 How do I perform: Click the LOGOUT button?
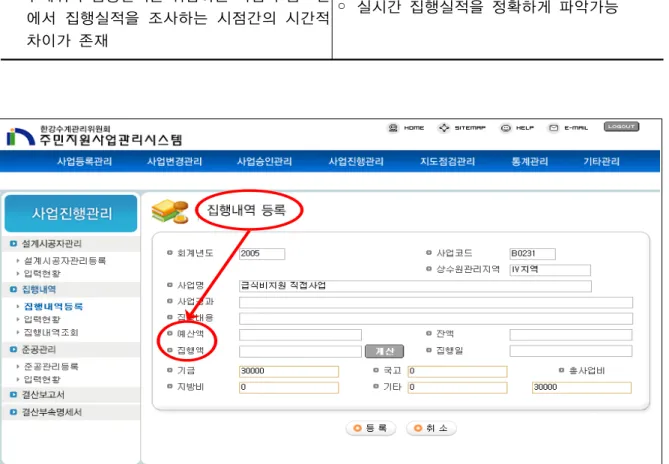click(x=621, y=127)
